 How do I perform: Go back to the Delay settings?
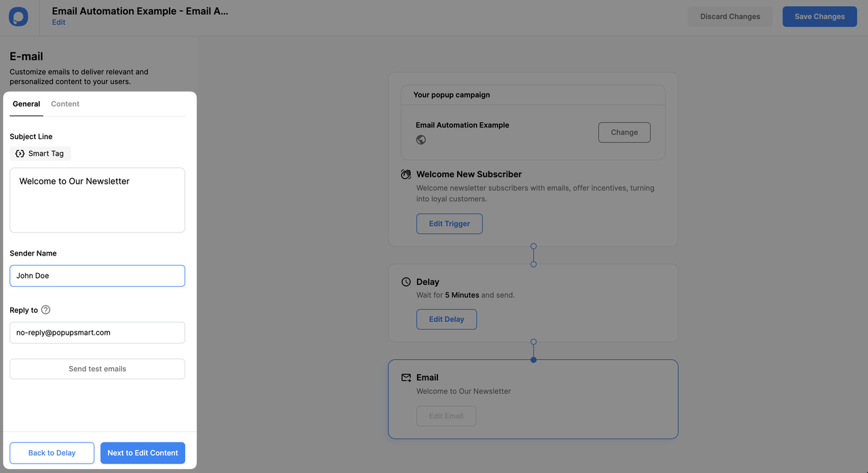tap(52, 452)
